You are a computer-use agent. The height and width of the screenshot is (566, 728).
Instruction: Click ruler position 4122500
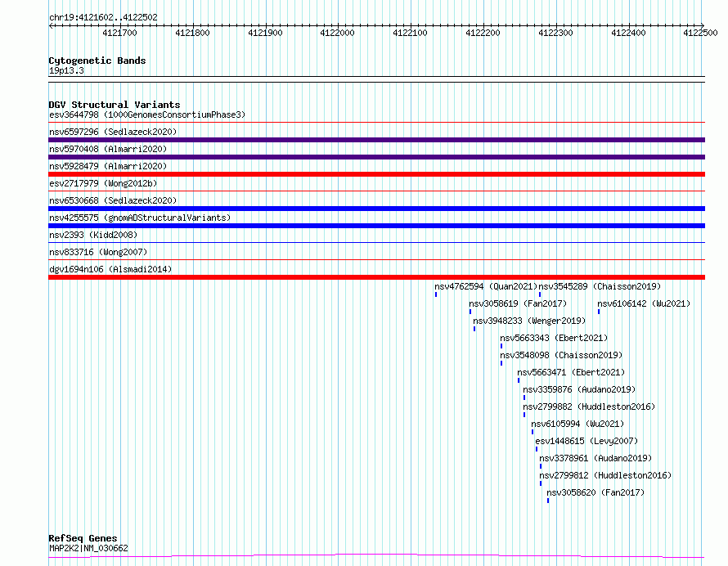click(701, 33)
